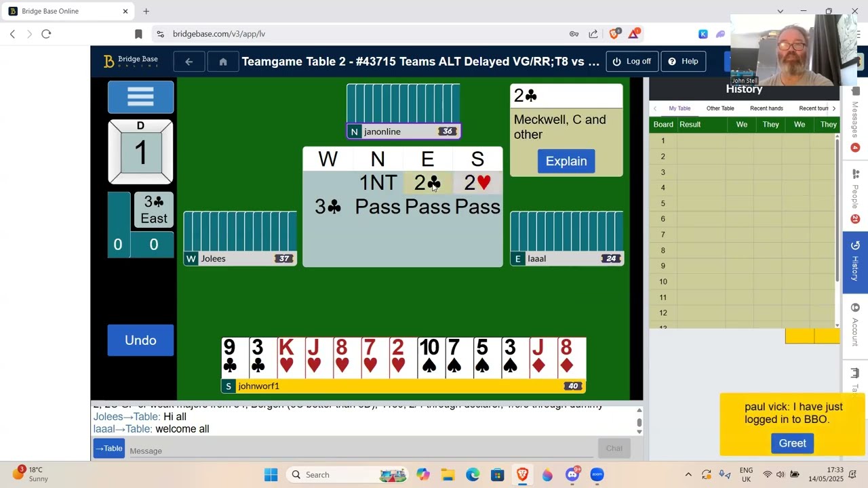
Task: Play the 8 of hearts
Action: click(x=347, y=358)
